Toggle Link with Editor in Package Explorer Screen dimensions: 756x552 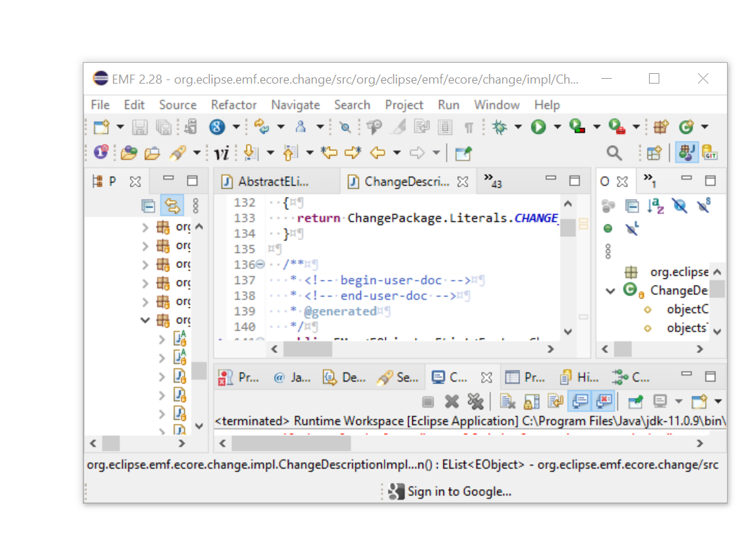click(x=172, y=205)
